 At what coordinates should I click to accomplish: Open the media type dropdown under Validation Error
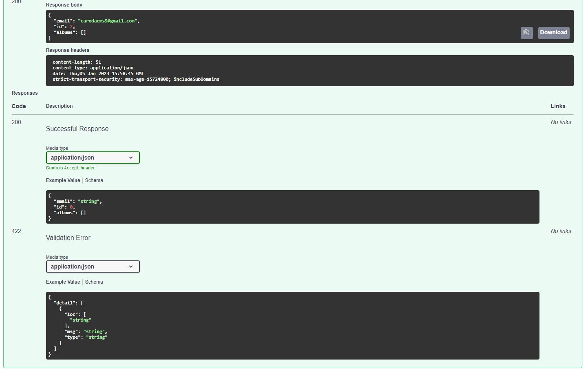[93, 266]
